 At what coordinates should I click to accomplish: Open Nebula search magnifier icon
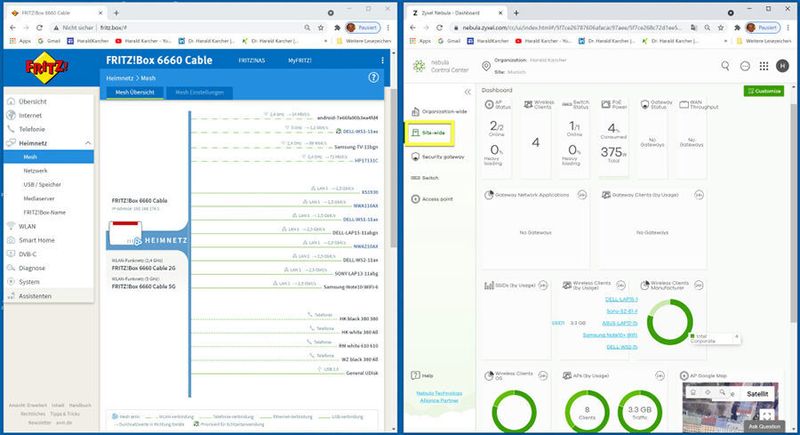click(x=725, y=66)
